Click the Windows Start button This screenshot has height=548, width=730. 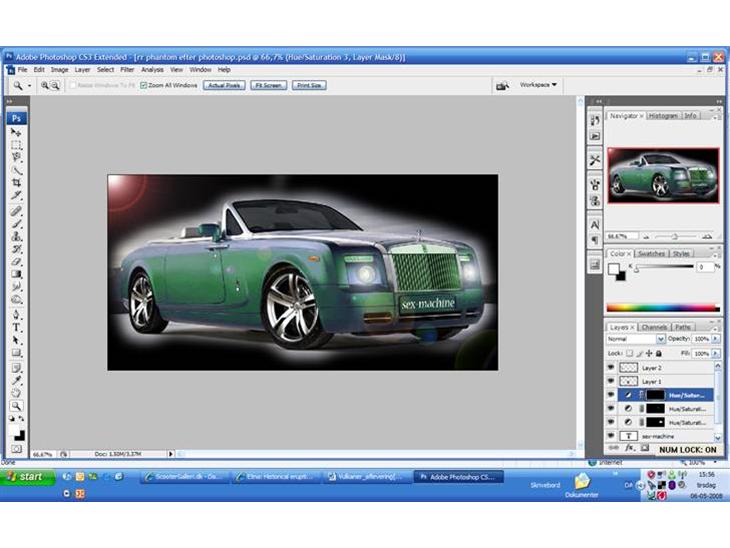coord(25,477)
